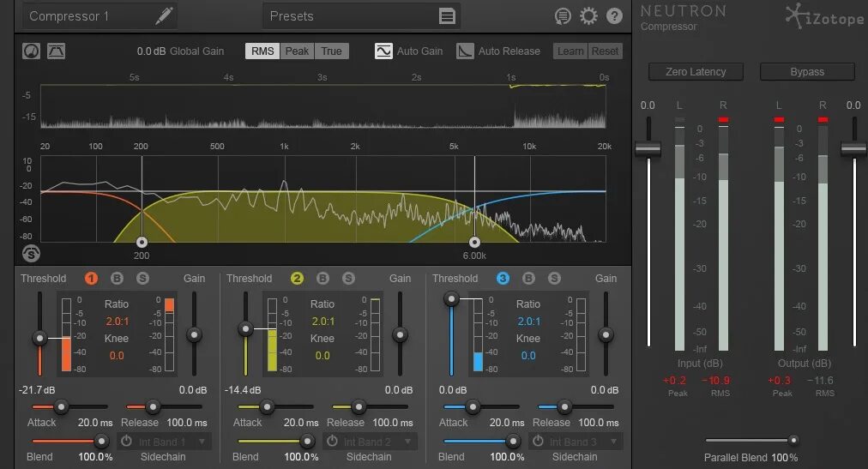Click the input peak value +0.2

[x=674, y=381]
